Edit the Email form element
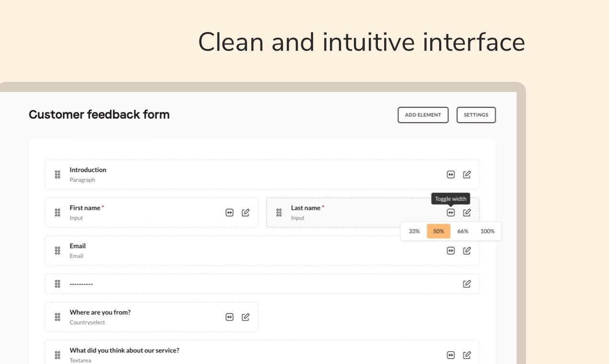Image resolution: width=609 pixels, height=364 pixels. click(467, 250)
